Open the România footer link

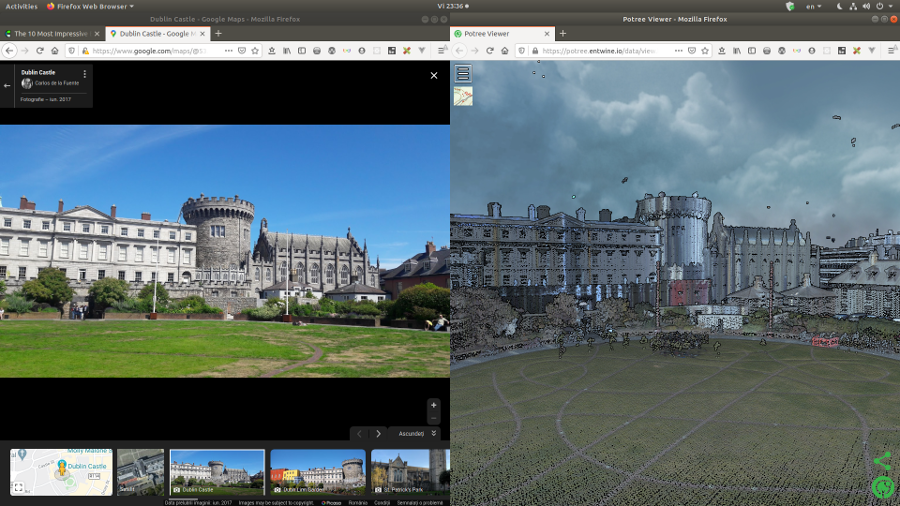pyautogui.click(x=358, y=503)
